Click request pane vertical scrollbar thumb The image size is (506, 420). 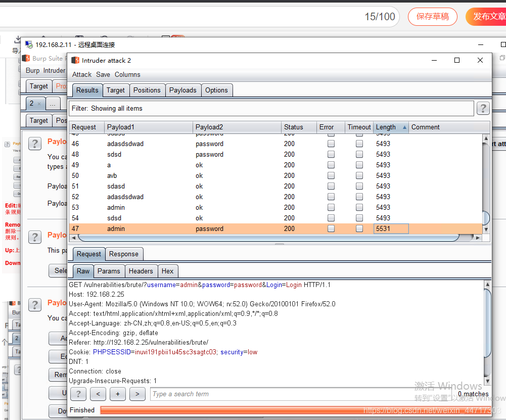click(x=487, y=323)
